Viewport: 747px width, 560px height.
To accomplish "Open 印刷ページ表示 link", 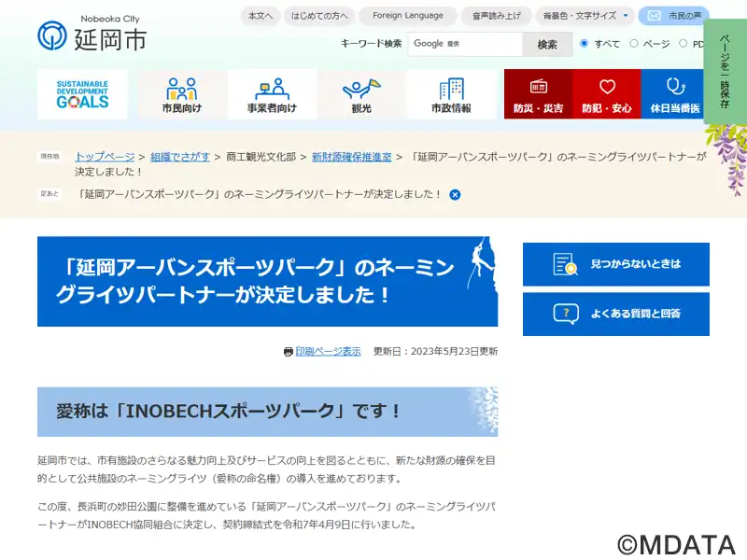I will [x=329, y=352].
